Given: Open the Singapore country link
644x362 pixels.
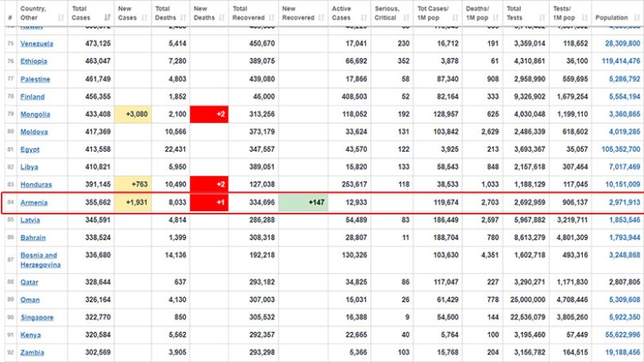Looking at the screenshot, I should tap(37, 318).
